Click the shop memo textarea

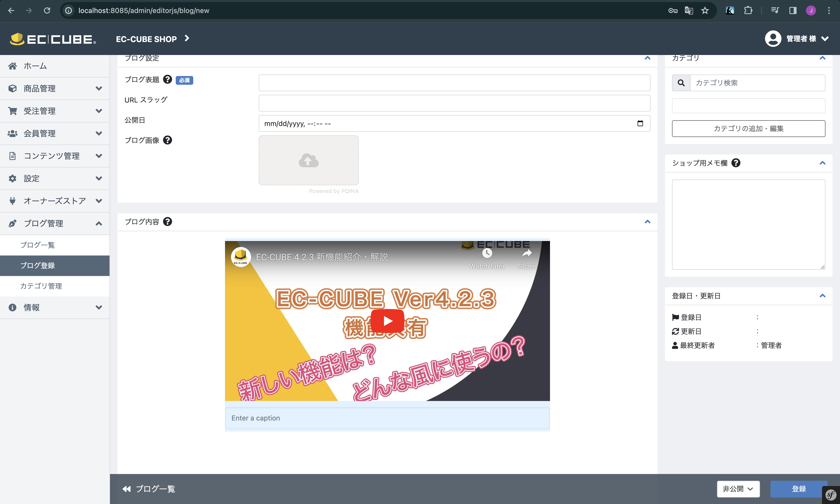[748, 224]
